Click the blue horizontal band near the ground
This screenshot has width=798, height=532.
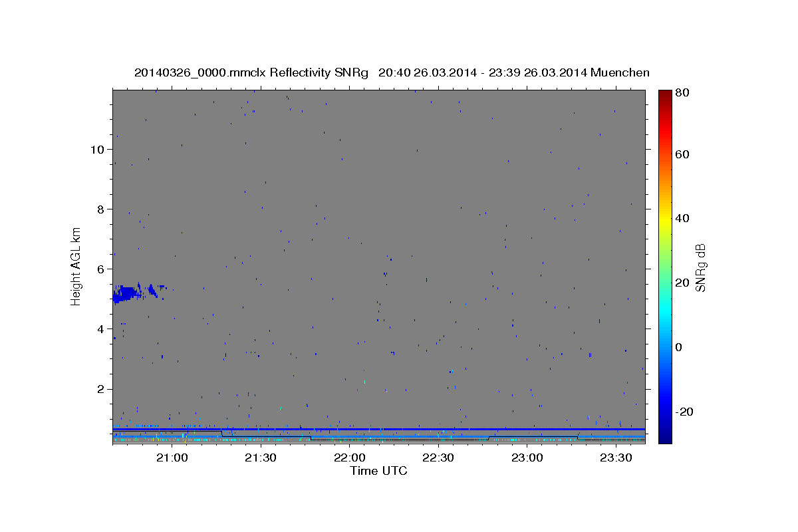click(379, 429)
